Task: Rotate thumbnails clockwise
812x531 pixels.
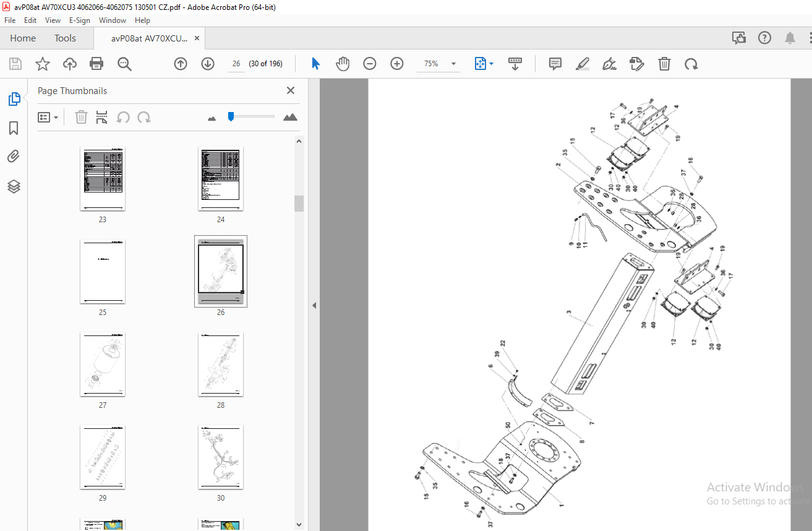Action: [144, 117]
